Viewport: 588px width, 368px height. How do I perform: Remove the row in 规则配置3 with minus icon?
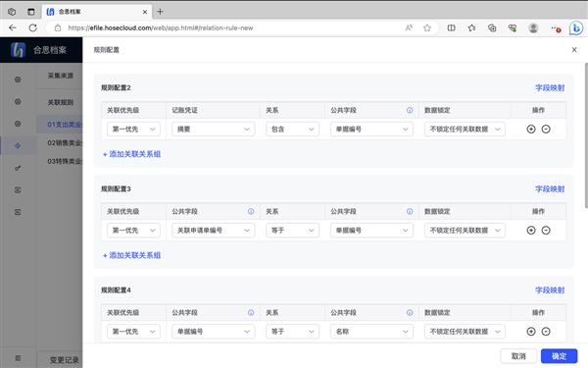point(546,231)
